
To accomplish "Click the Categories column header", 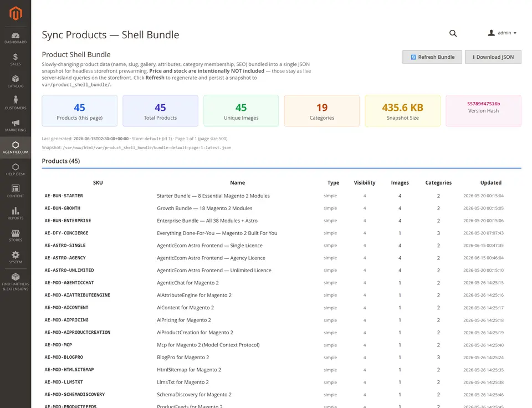I will tap(438, 182).
